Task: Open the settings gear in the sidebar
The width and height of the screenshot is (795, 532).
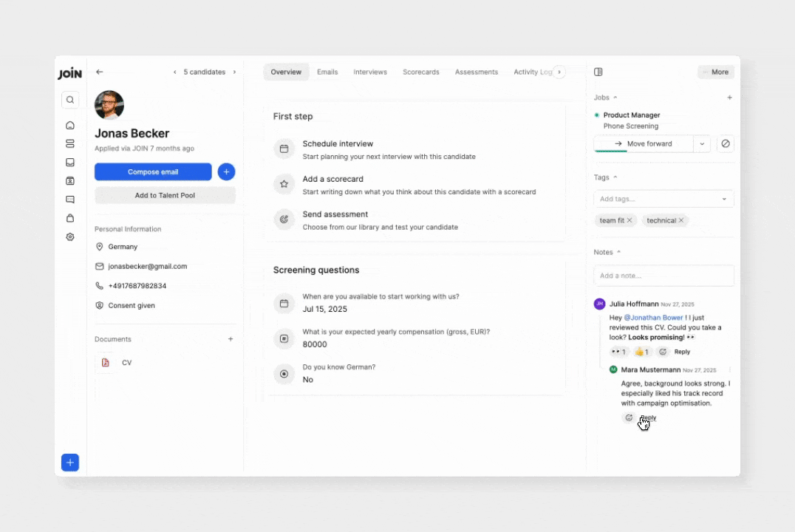Action: point(70,237)
